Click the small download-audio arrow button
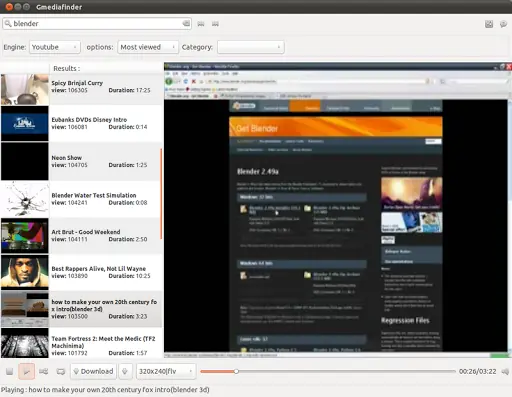 pyautogui.click(x=125, y=371)
